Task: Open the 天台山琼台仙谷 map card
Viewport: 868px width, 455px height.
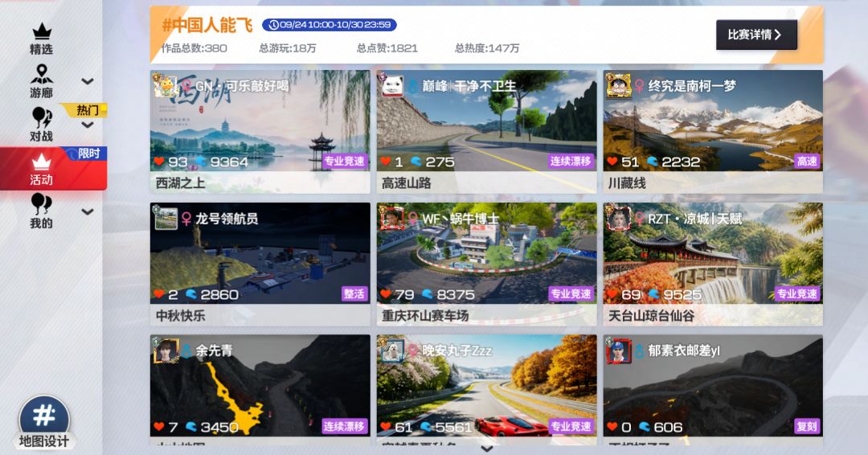Action: [x=713, y=264]
